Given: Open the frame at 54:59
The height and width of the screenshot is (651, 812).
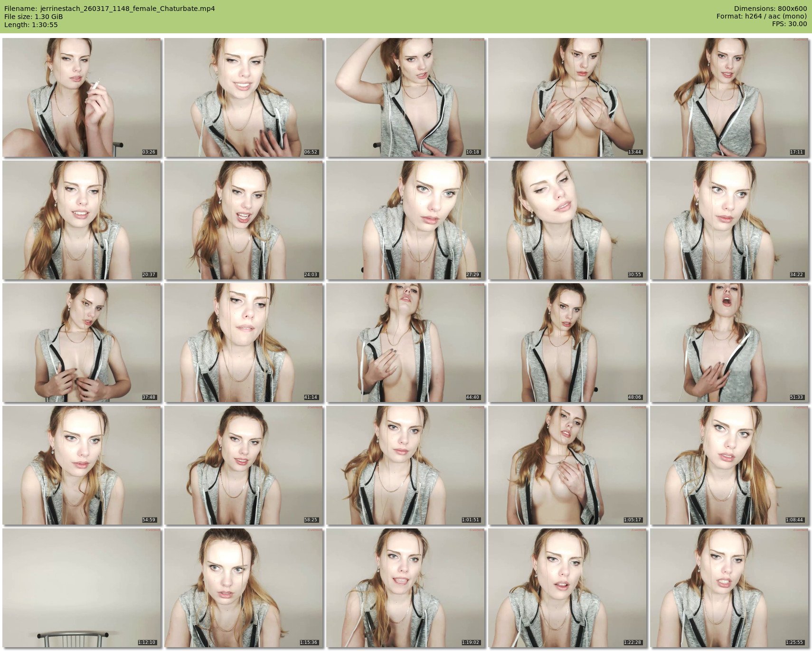Looking at the screenshot, I should tap(82, 465).
